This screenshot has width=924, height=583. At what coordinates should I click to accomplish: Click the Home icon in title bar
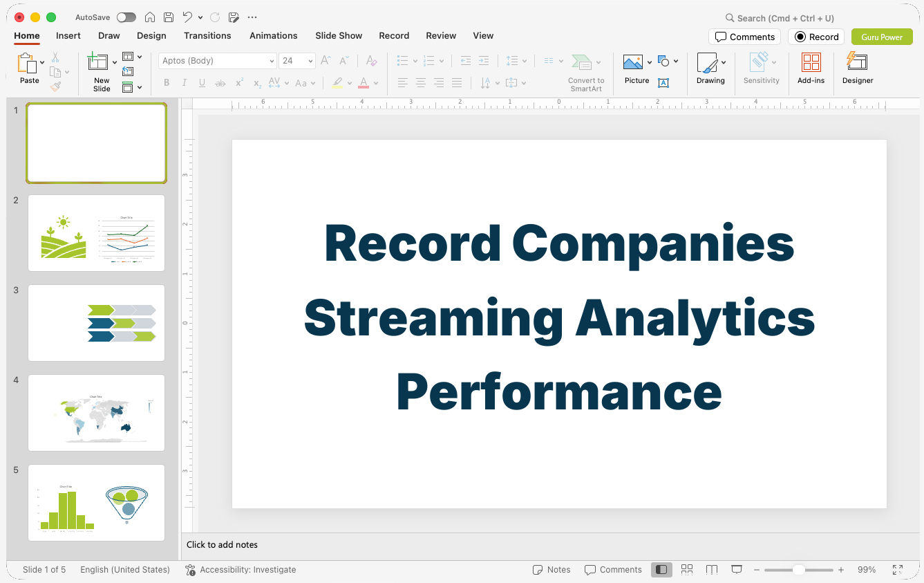tap(149, 17)
